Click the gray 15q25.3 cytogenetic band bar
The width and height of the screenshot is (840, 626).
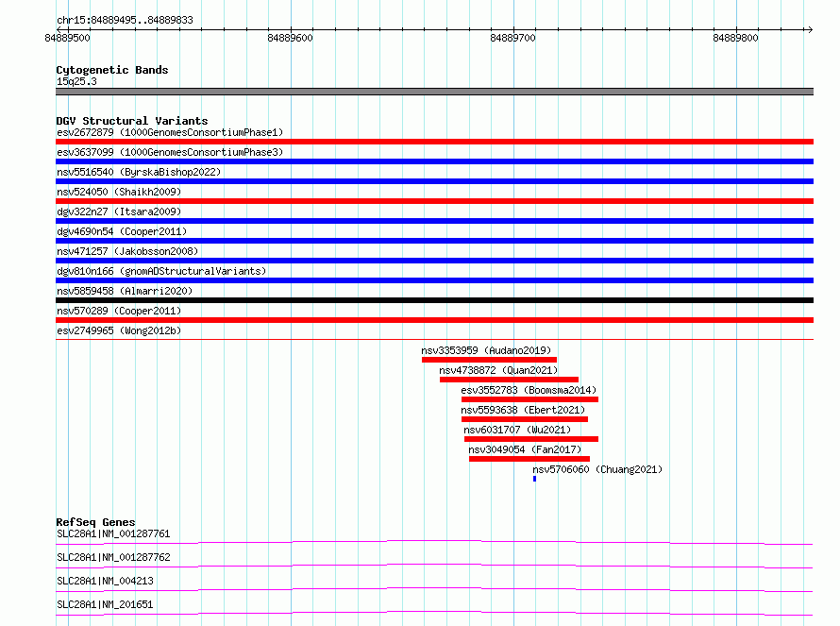(434, 92)
